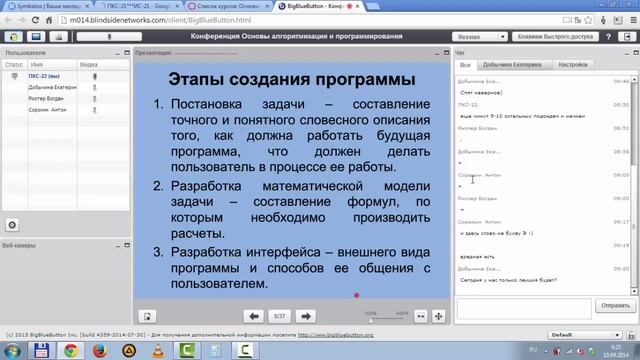The width and height of the screenshot is (640, 360).
Task: Select user Рихтер Богдан in list
Action: tap(46, 99)
